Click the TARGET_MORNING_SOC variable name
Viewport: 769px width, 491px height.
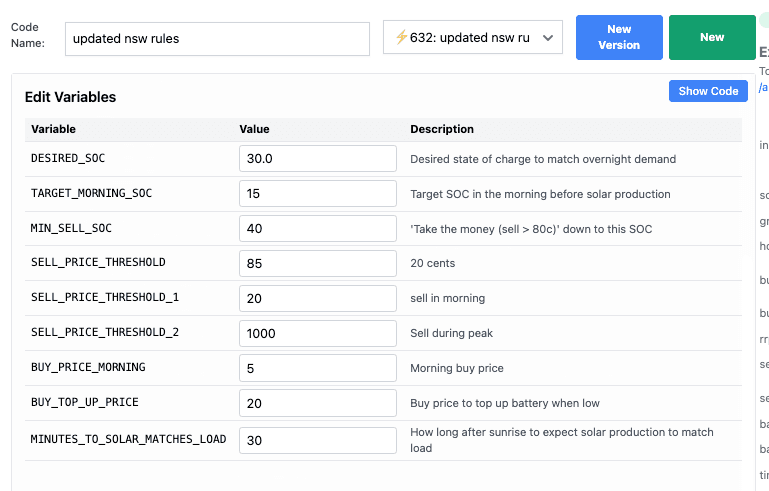pyautogui.click(x=91, y=193)
